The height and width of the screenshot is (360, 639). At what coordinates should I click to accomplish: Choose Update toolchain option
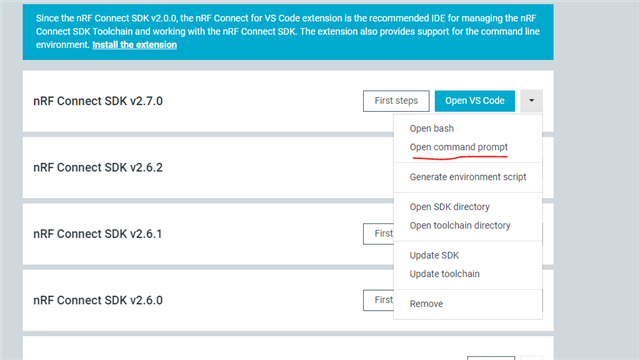[445, 274]
